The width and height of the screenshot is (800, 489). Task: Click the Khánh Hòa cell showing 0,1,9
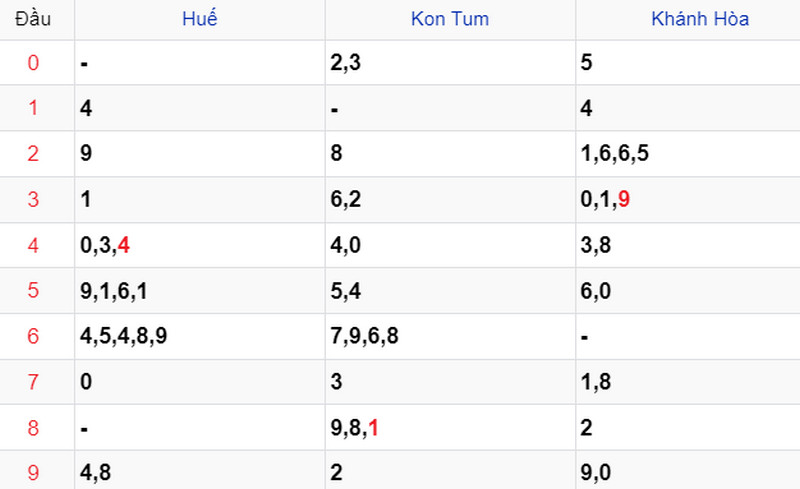tap(688, 200)
